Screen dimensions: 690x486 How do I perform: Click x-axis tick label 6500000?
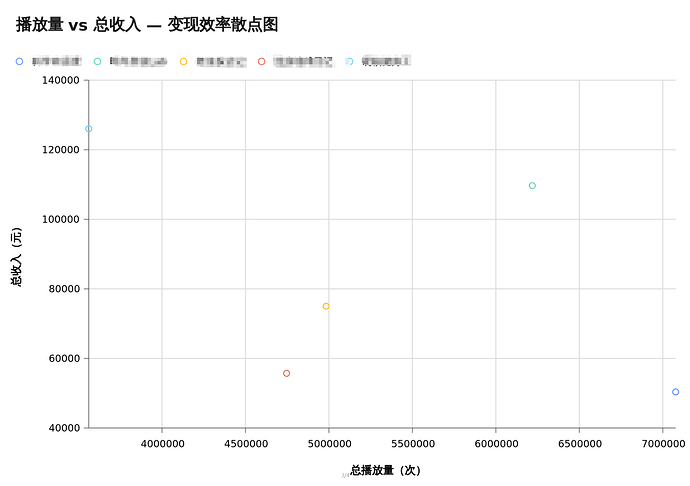[x=580, y=444]
